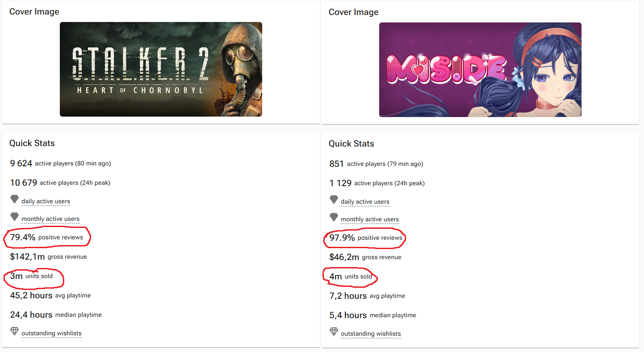Click the MiSide cover image
Screen dimensions: 644x352
[480, 70]
